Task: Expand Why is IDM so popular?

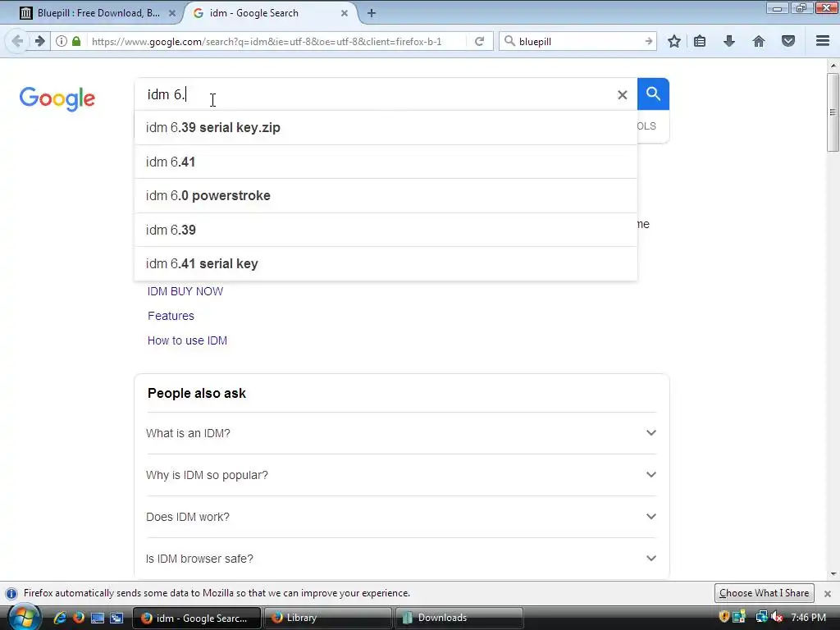Action: click(401, 475)
